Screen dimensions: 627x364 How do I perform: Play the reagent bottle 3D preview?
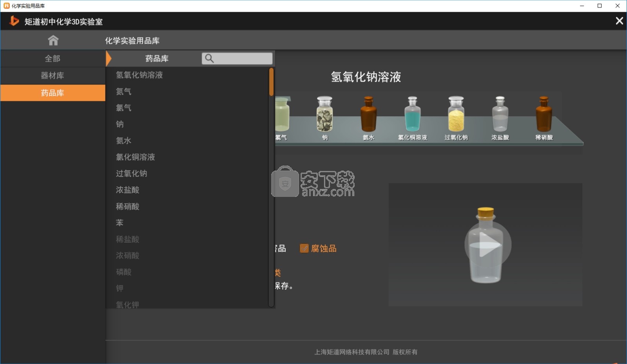click(x=488, y=245)
